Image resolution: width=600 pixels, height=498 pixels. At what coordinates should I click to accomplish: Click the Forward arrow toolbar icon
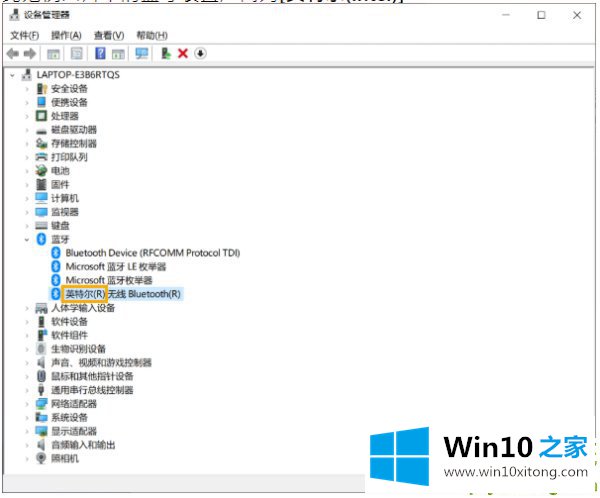[29, 54]
